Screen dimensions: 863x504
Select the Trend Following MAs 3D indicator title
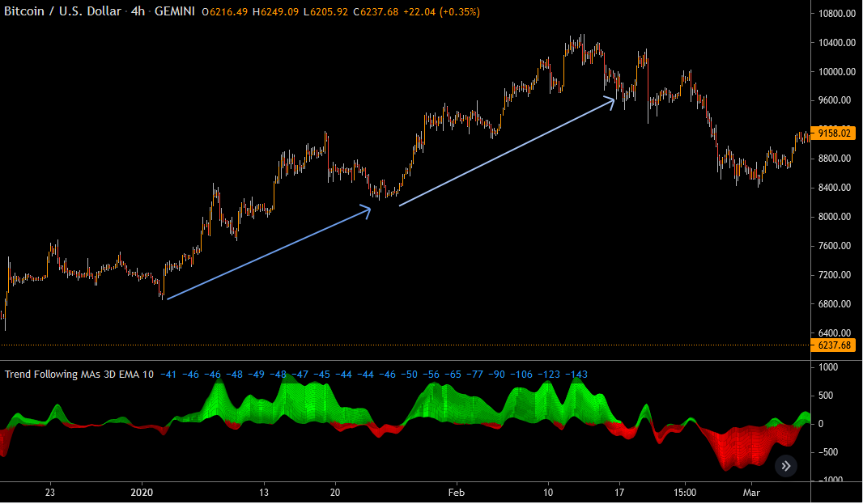pos(79,374)
